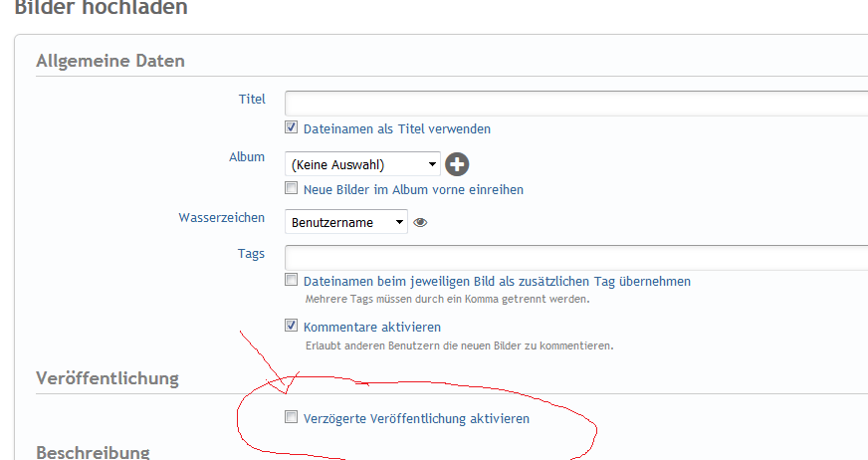Open the Album dropdown showing '(Keine Auswahl)'
The height and width of the screenshot is (460, 868).
point(362,164)
